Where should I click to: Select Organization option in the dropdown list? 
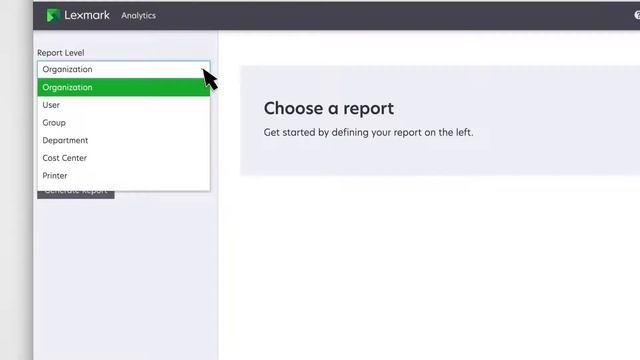tap(124, 87)
